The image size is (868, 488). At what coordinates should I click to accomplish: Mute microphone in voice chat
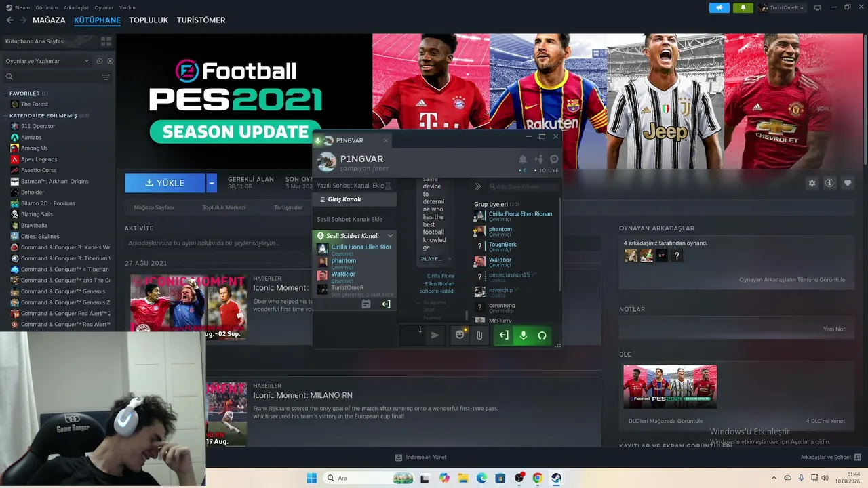tap(523, 335)
